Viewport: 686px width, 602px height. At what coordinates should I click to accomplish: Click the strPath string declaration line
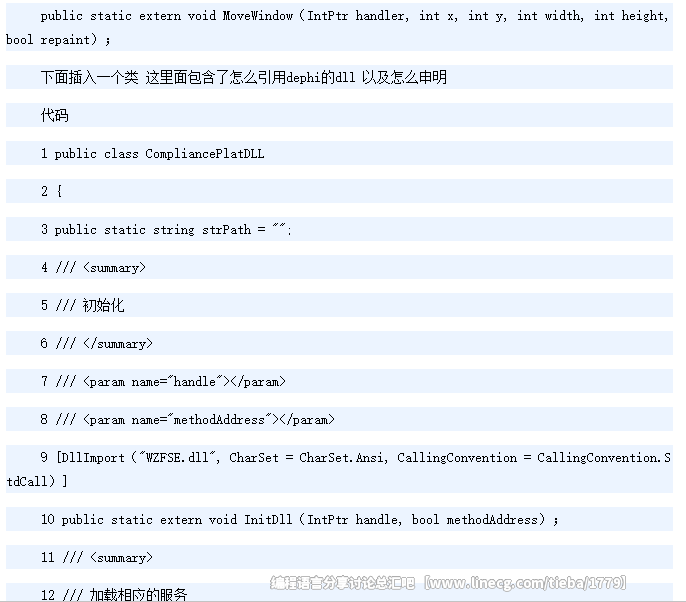click(x=166, y=230)
